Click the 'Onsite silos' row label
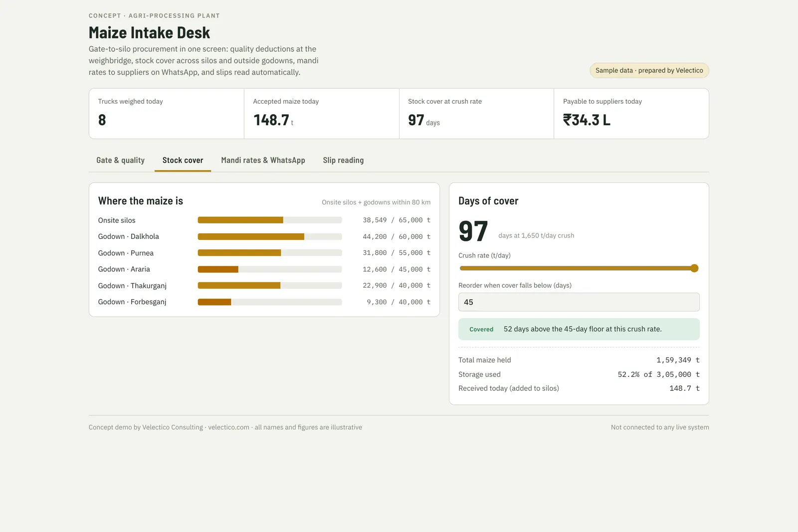The height and width of the screenshot is (532, 798). click(117, 220)
